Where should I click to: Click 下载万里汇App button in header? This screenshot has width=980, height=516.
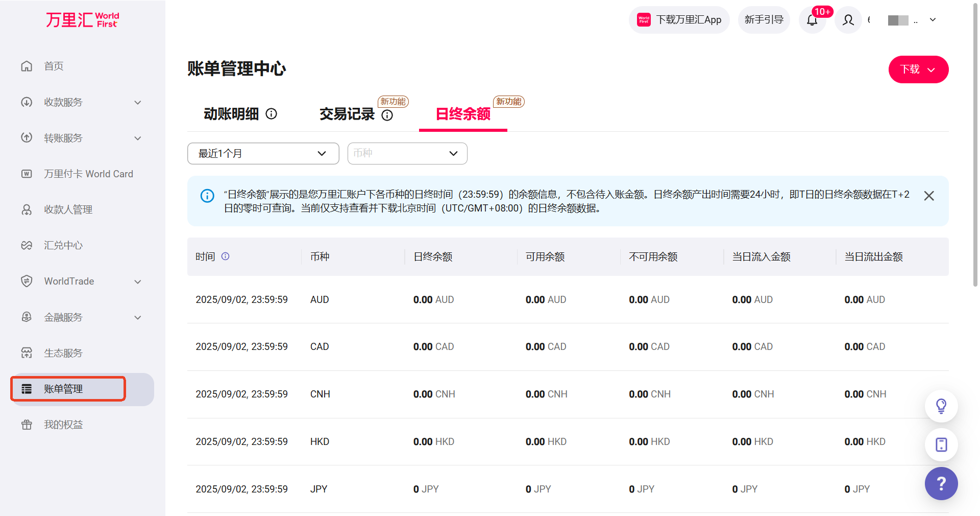point(679,20)
